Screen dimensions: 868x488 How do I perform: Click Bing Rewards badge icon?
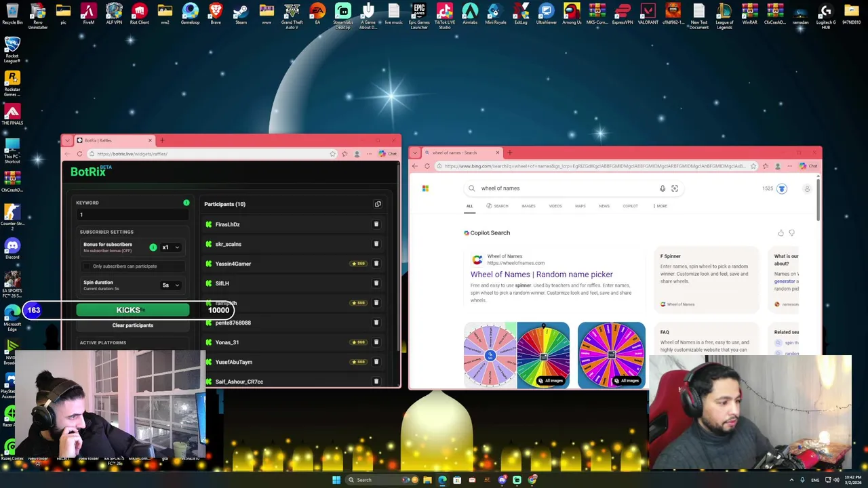[x=782, y=188]
